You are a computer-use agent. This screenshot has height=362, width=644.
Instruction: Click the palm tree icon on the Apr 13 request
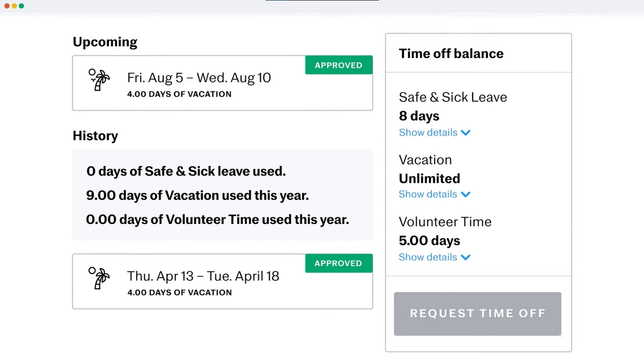click(99, 278)
